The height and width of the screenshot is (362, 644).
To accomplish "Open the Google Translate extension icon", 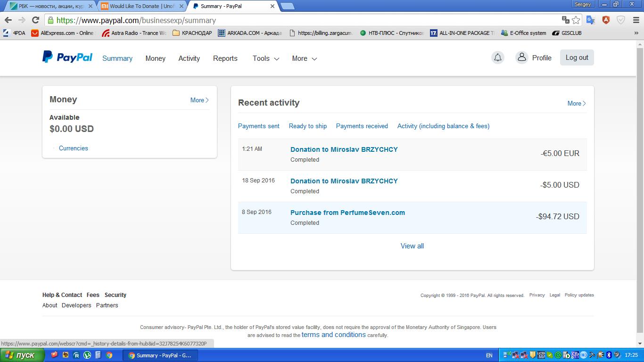I will [590, 20].
